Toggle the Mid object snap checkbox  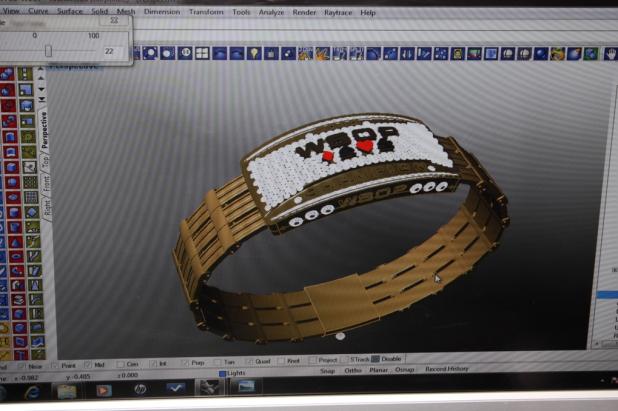pos(87,365)
